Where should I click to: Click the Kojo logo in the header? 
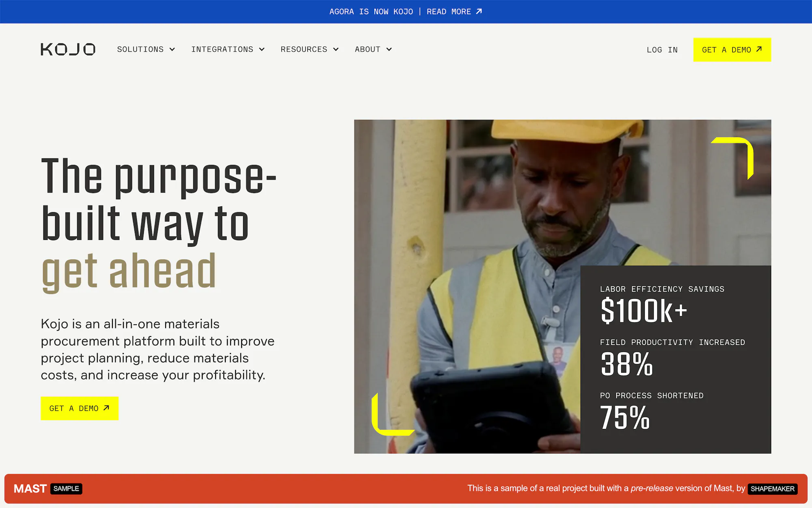[x=68, y=49]
